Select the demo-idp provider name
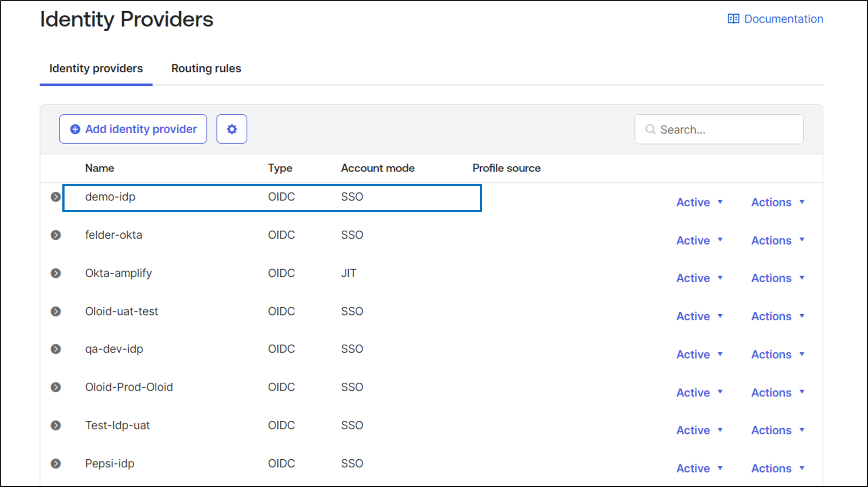The height and width of the screenshot is (487, 868). [110, 197]
